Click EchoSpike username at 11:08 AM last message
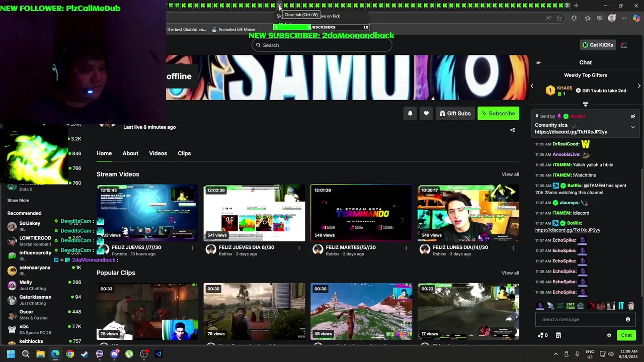 click(565, 292)
